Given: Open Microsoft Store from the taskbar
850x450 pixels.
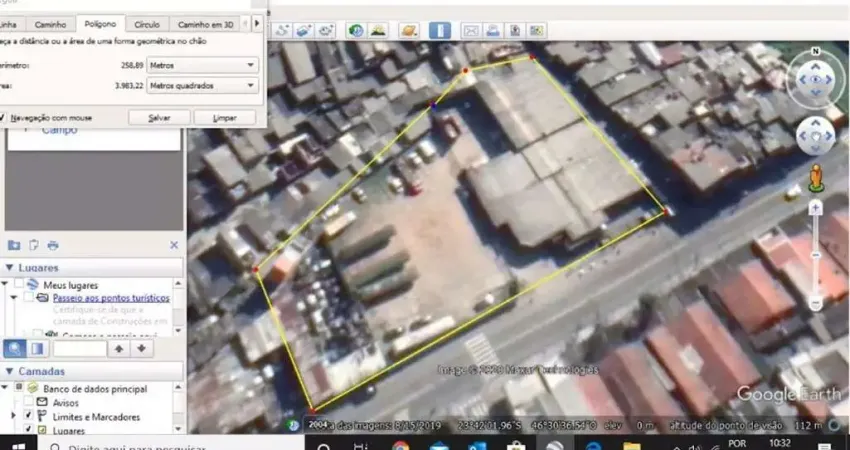Looking at the screenshot, I should [516, 446].
